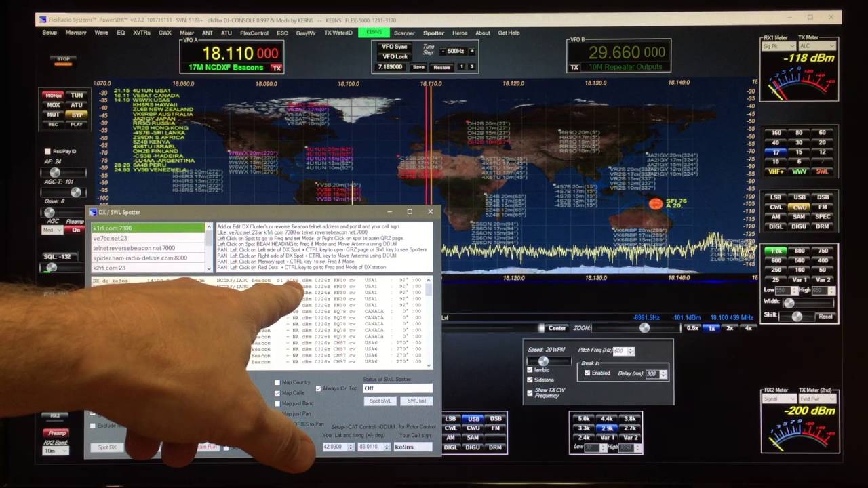Click the Spot SWL button
868x488 pixels.
click(380, 401)
